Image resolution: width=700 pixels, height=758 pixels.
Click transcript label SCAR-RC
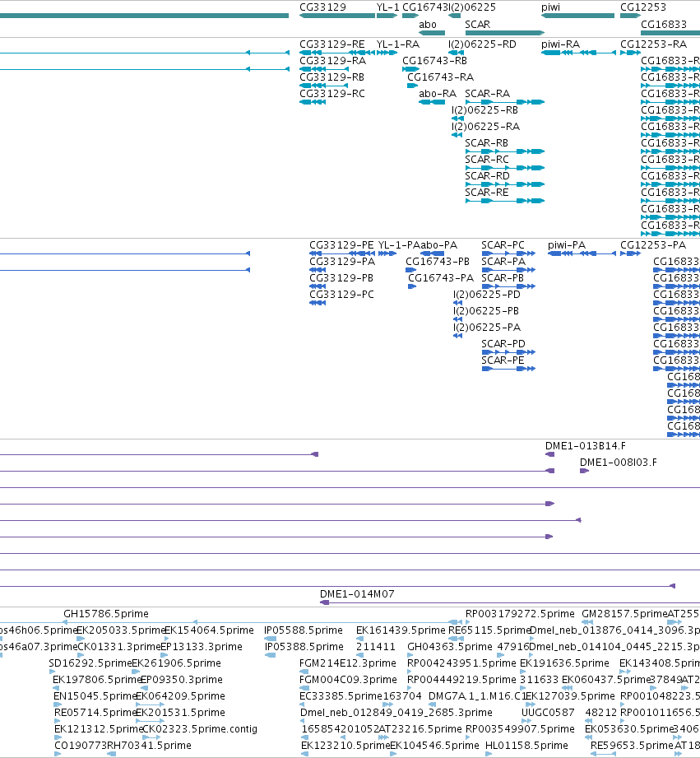coord(487,159)
